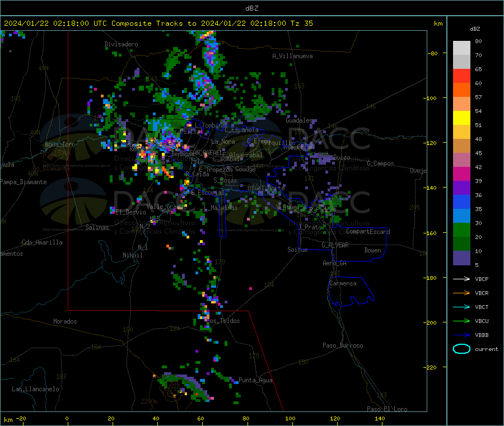Click the 'km' label at bottom left corner
The height and width of the screenshot is (426, 504).
[8, 420]
